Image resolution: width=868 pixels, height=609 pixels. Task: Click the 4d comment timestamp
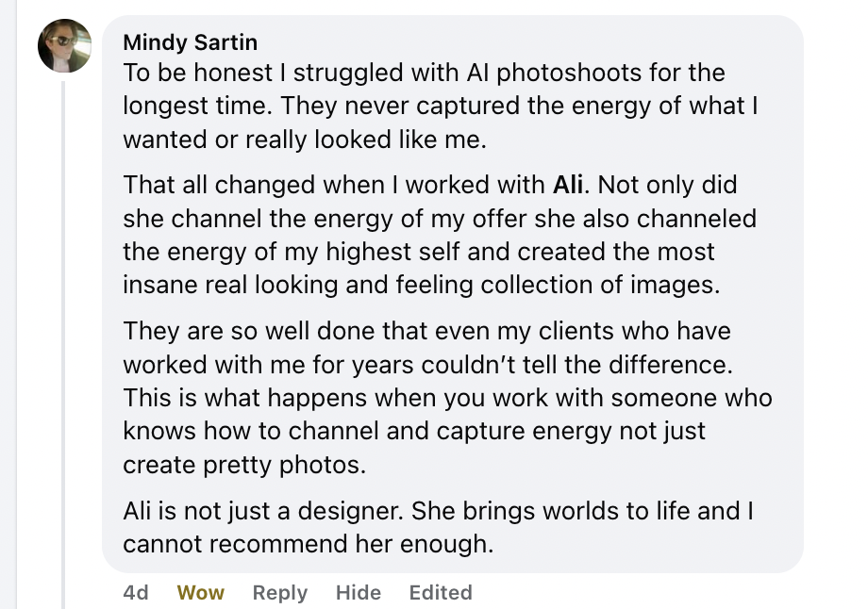136,593
